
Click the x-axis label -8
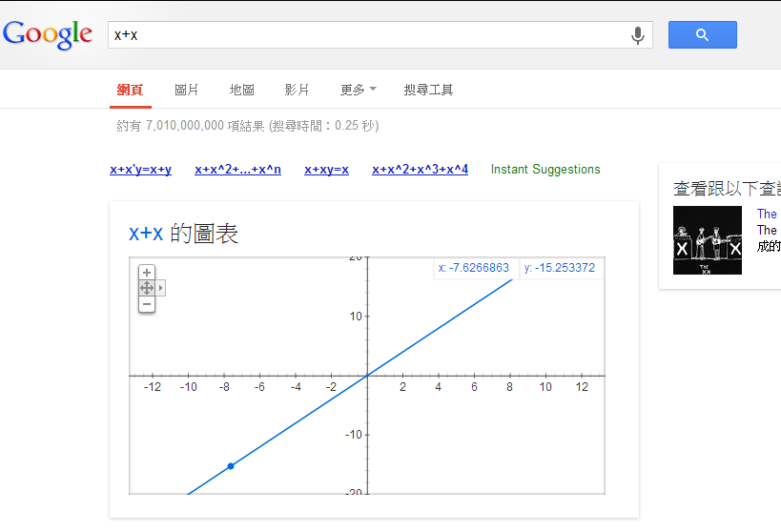(224, 387)
